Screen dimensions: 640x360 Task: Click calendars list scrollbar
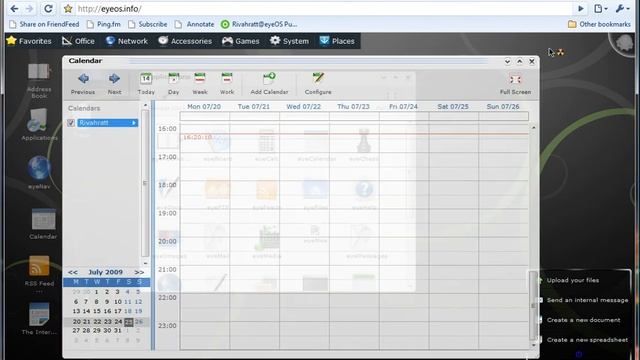(145, 183)
